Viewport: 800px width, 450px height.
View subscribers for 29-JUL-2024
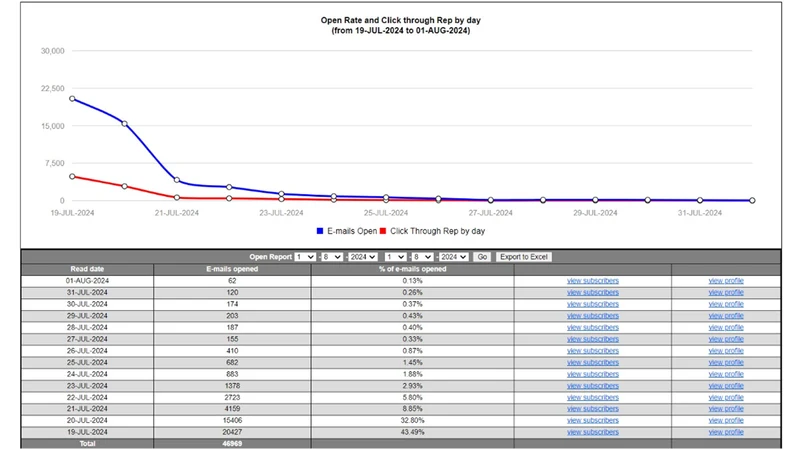[x=592, y=316]
